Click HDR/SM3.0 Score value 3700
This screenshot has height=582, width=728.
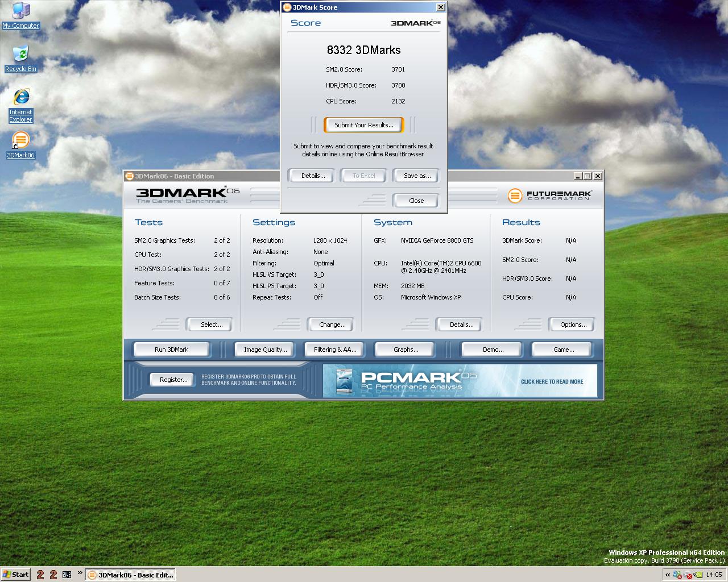click(x=398, y=85)
